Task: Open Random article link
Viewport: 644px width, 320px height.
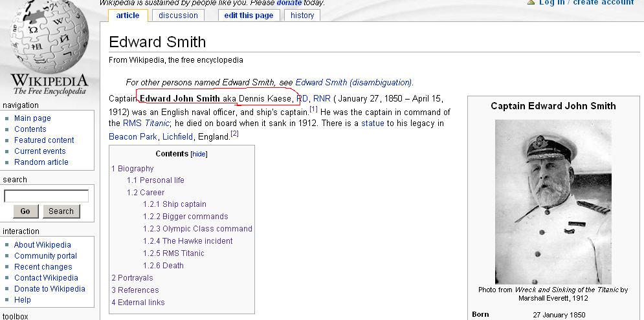Action: coord(41,162)
